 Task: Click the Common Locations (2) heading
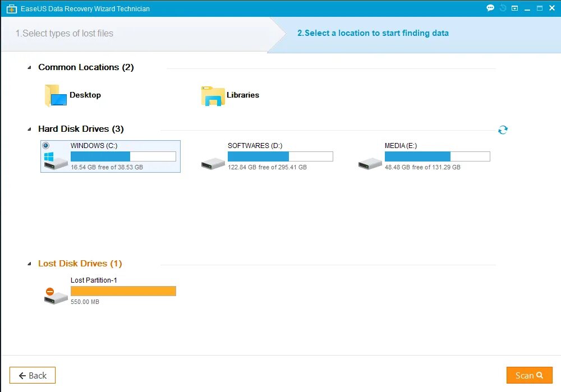tap(86, 67)
